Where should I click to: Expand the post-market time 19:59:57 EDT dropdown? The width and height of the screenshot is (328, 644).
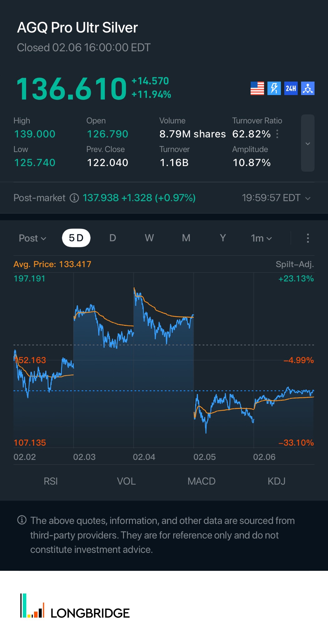coord(276,198)
